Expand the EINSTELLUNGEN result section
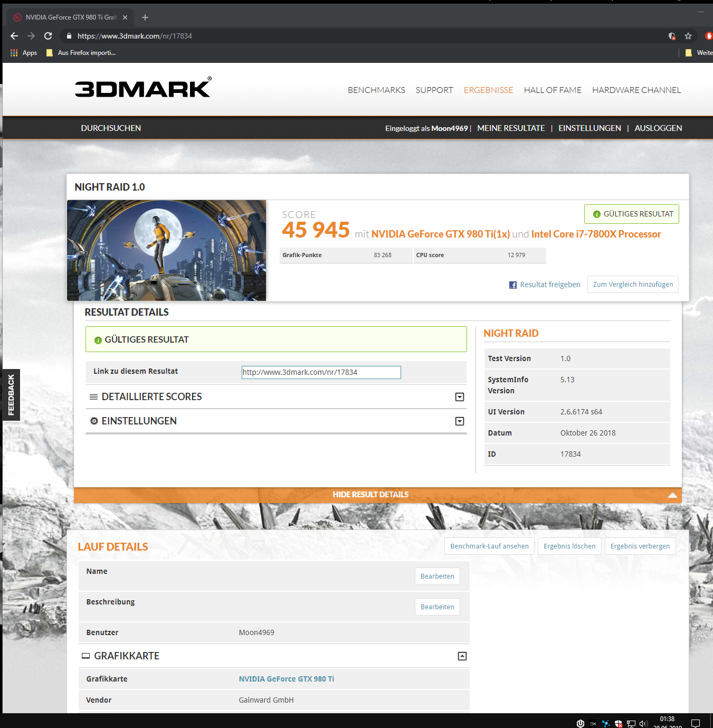Screen dimensions: 713x728 click(460, 421)
